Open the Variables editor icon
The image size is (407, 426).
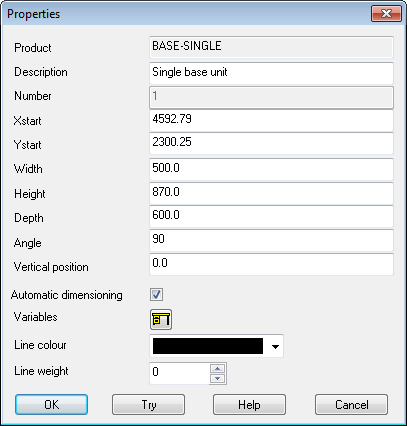pos(161,319)
